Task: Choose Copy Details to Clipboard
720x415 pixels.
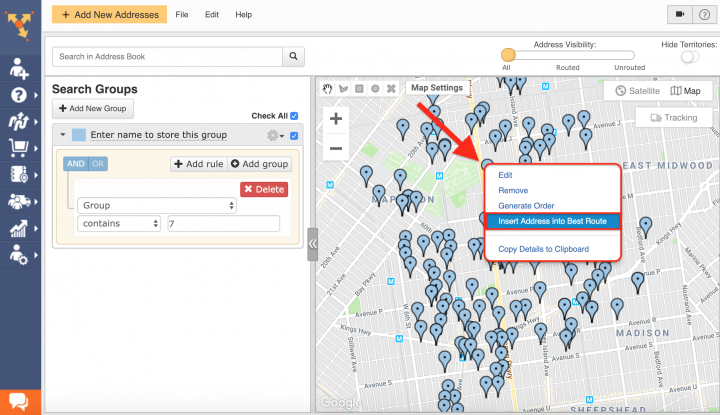Action: (543, 249)
